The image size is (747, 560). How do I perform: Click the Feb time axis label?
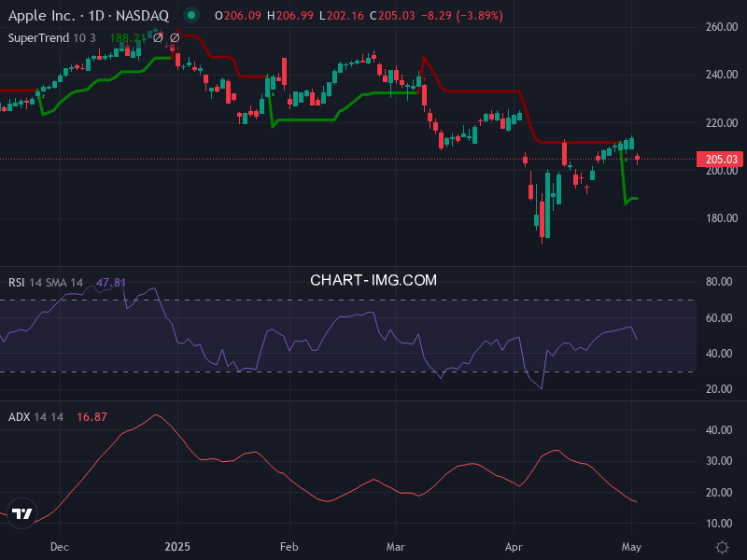[x=289, y=547]
